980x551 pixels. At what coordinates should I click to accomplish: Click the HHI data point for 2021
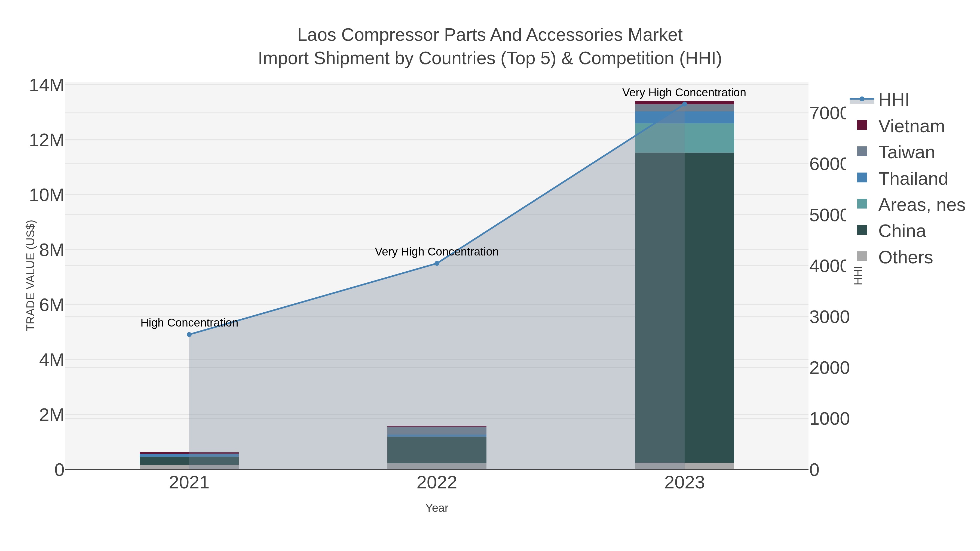[189, 335]
